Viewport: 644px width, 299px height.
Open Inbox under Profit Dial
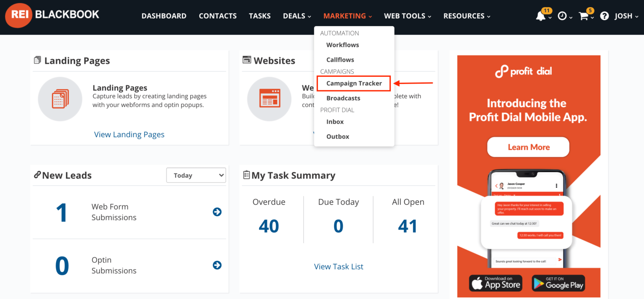click(x=335, y=121)
